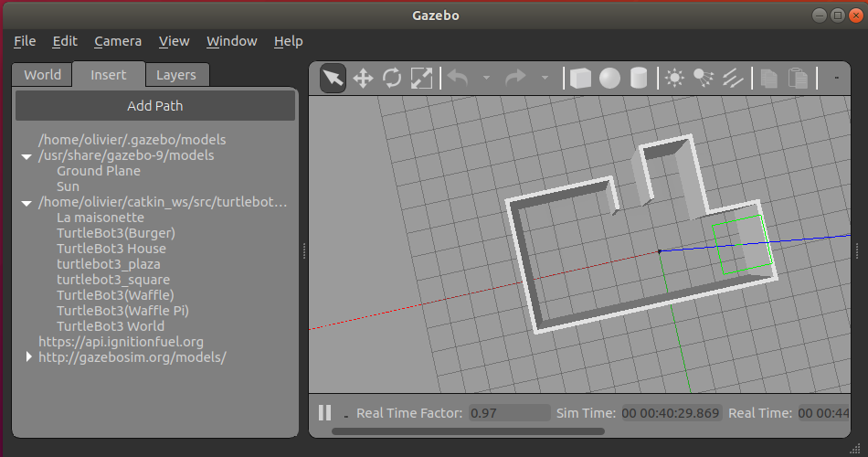Insert a cylinder shape
Viewport: 868px width, 457px height.
(x=639, y=78)
